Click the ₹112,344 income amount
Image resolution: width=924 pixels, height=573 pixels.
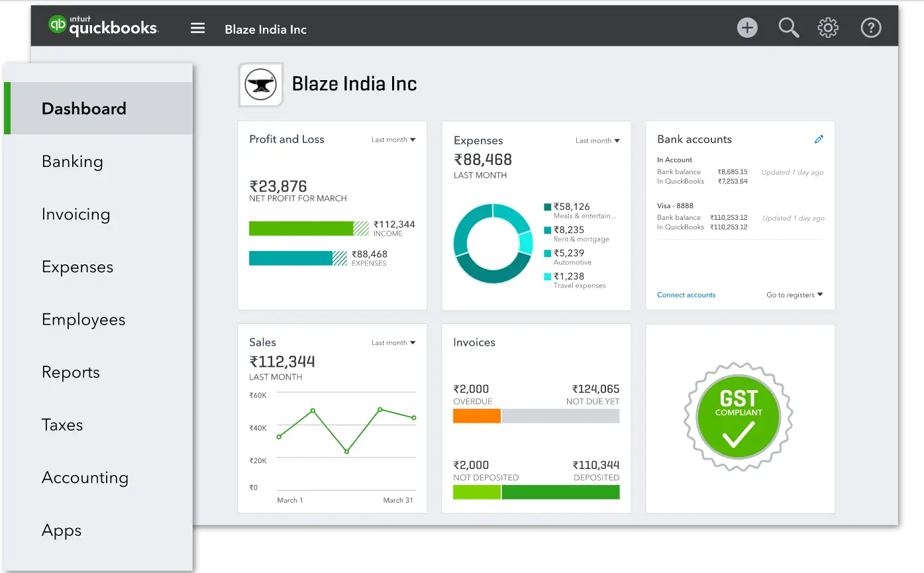[x=394, y=224]
